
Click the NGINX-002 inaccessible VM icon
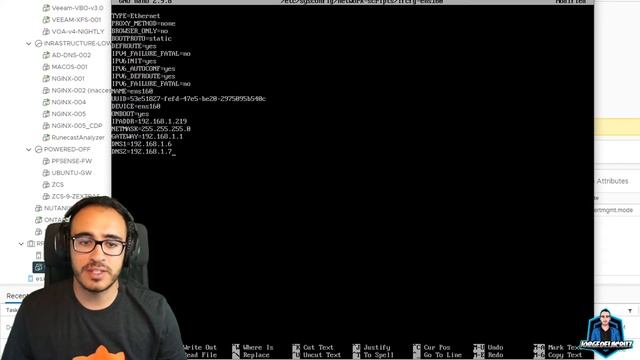pyautogui.click(x=46, y=90)
